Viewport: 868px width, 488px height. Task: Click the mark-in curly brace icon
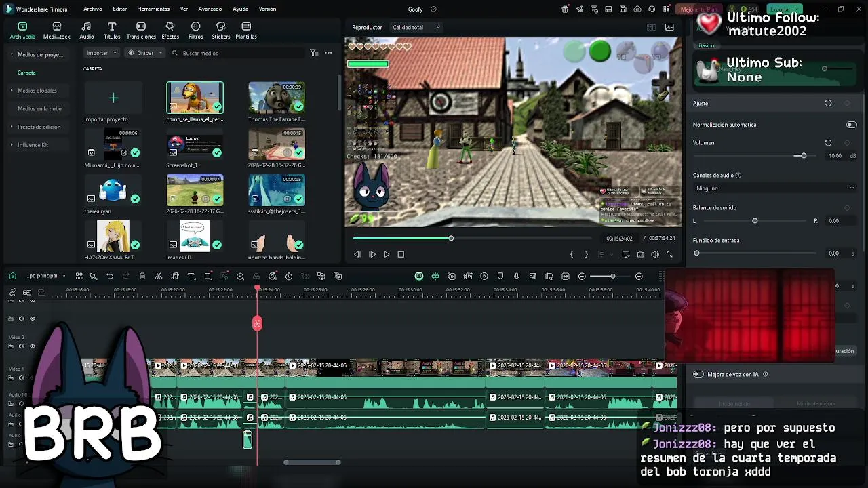(x=572, y=254)
